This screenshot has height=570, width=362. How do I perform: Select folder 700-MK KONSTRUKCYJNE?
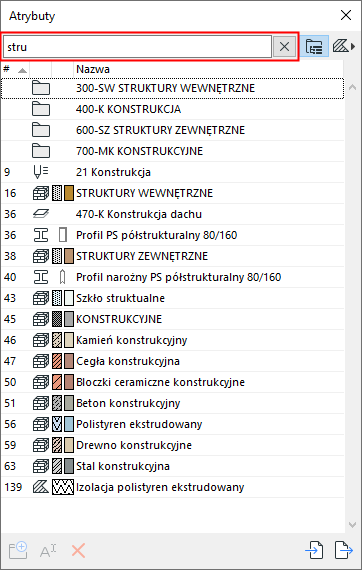coord(173,151)
